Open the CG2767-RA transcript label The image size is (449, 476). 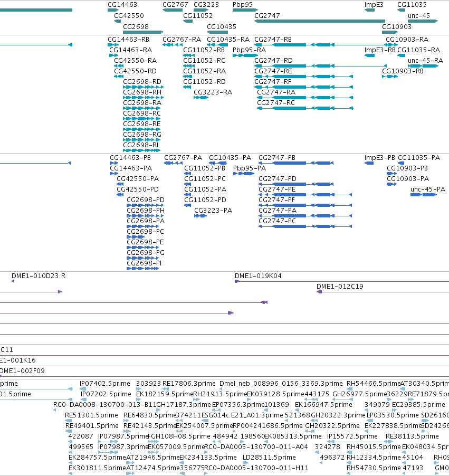coord(181,40)
